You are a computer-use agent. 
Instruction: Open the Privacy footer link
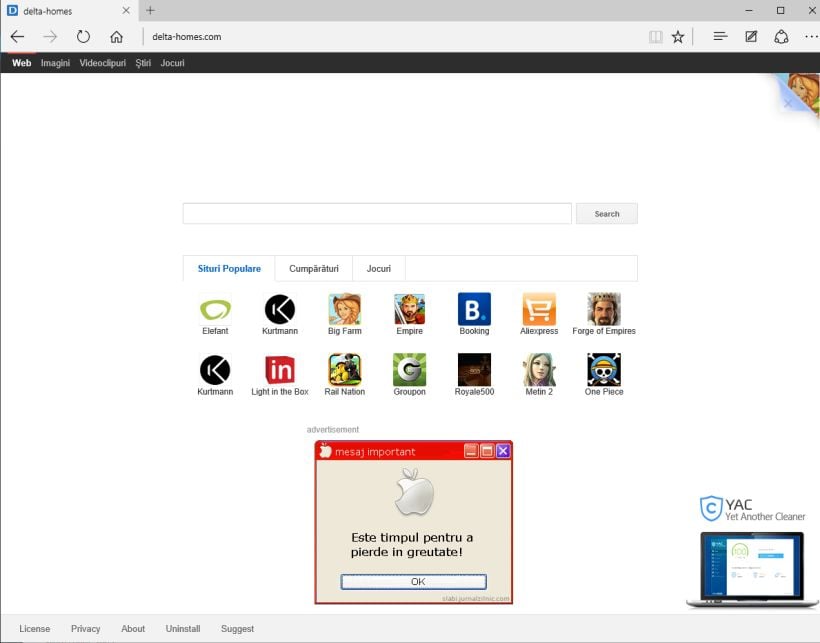85,628
